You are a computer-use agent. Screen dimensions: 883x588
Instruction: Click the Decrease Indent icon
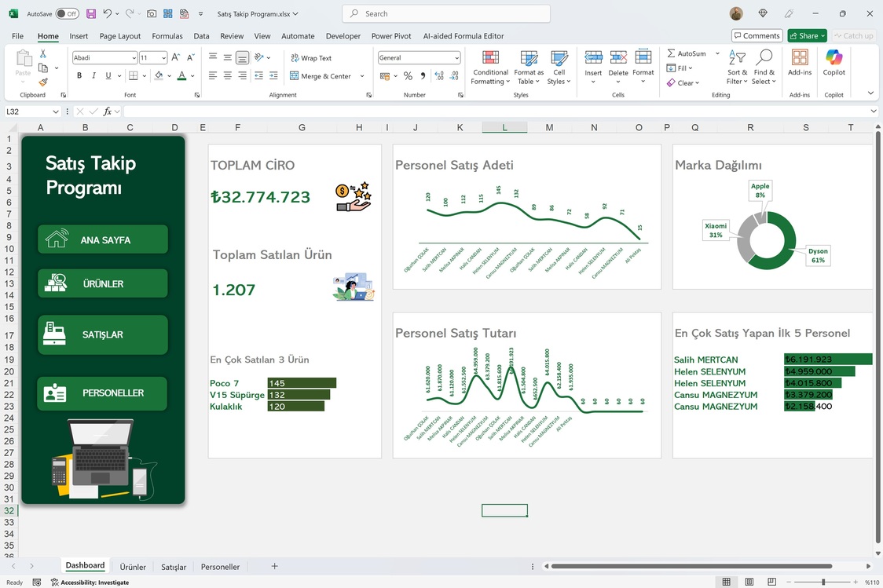(258, 75)
